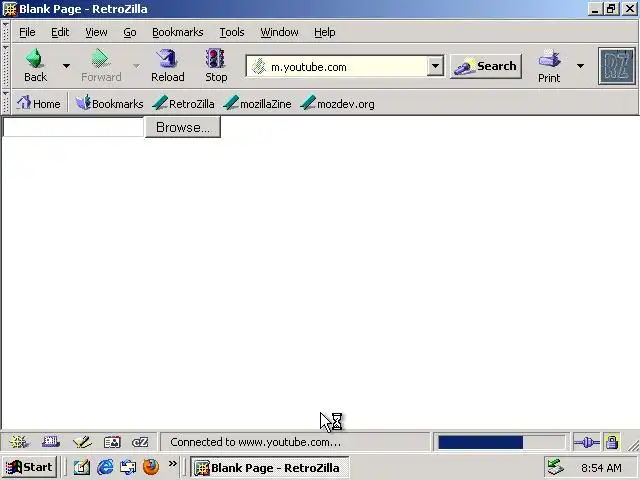Stop the page from loading
Screen dimensions: 640x480
[216, 66]
